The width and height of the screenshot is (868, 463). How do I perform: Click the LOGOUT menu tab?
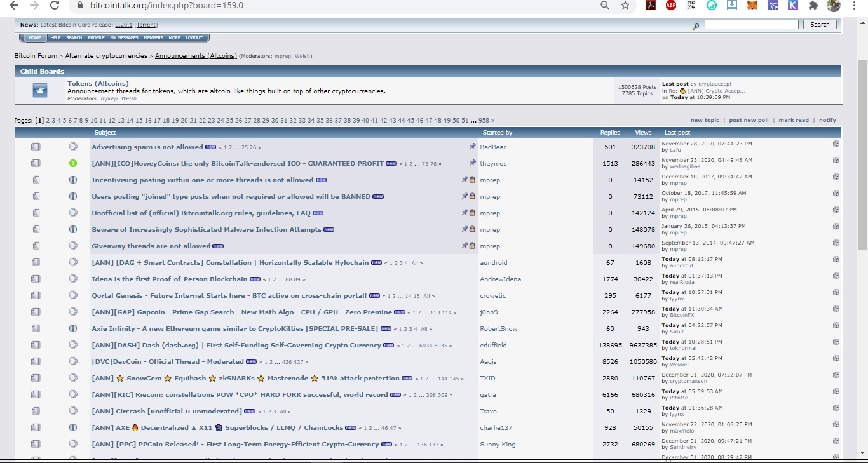[194, 38]
